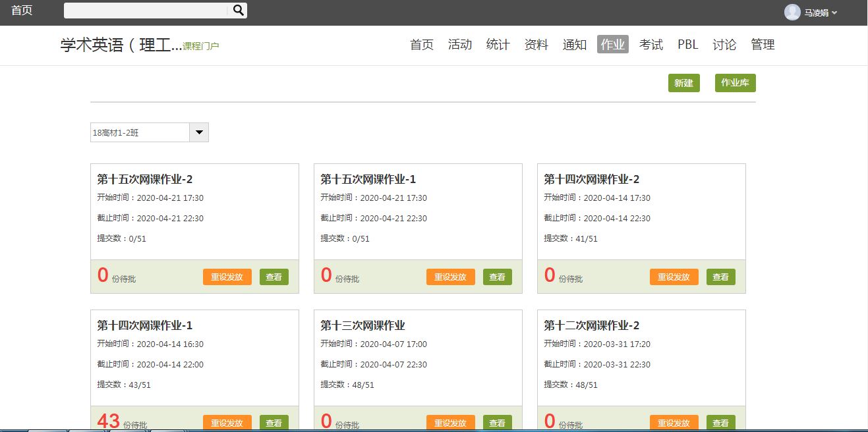The width and height of the screenshot is (868, 432).
Task: Click the 0 份待批 count of 第十四次网课作业-2
Action: pos(564,276)
